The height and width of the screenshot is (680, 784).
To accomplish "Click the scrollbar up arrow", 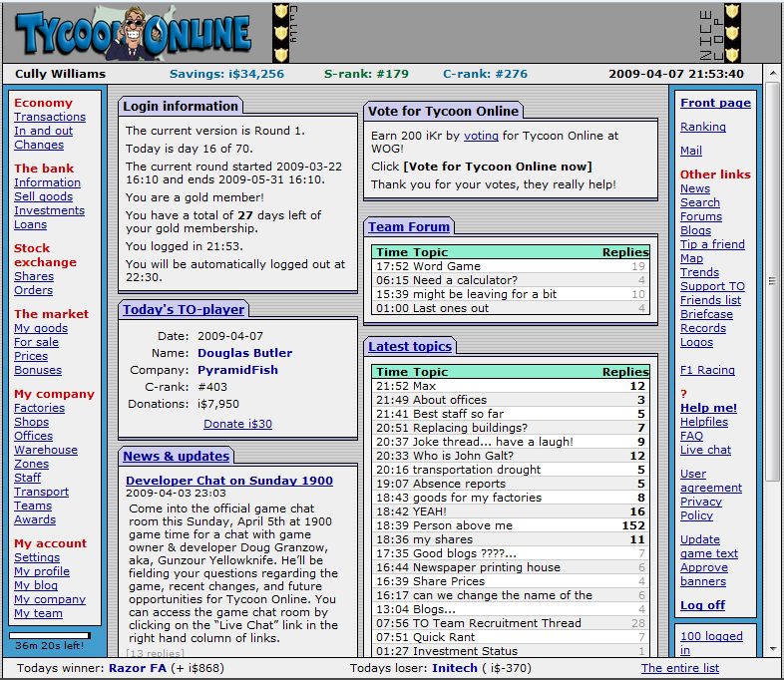I will coord(773,75).
